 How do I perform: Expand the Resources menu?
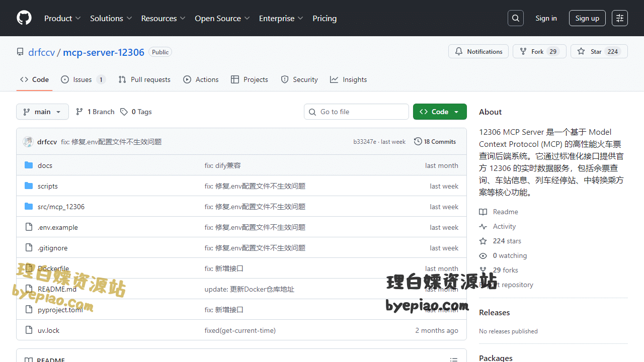(164, 18)
